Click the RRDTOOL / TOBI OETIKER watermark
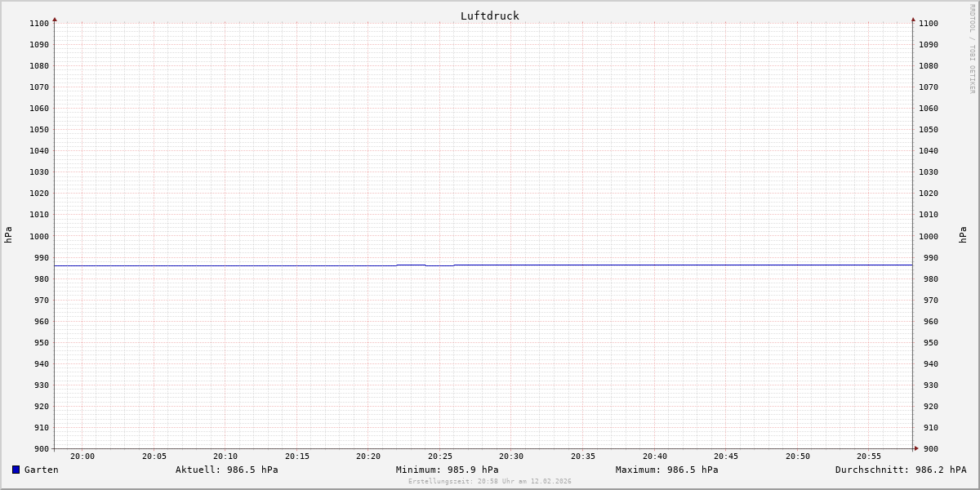The image size is (980, 490). point(972,49)
